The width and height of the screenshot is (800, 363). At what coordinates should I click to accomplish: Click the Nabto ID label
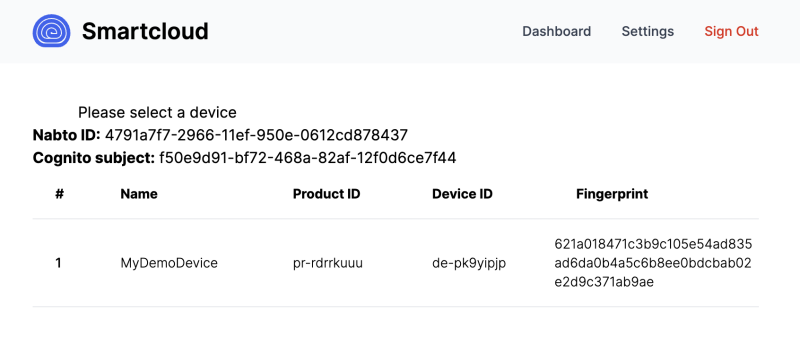[x=67, y=135]
